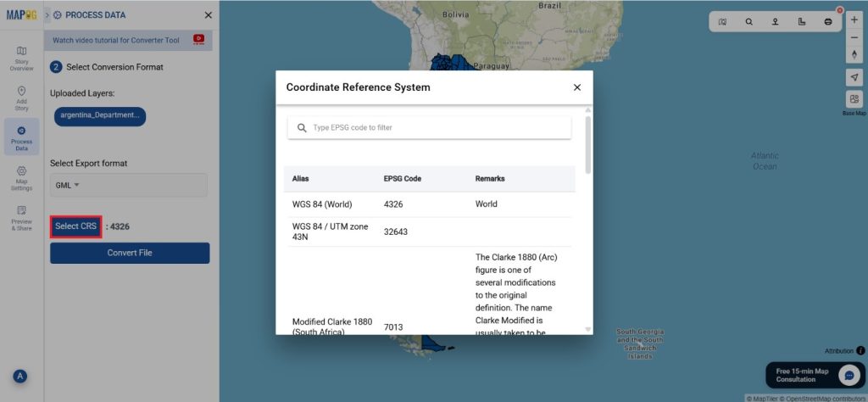Open the chat consultation bubble icon

849,375
